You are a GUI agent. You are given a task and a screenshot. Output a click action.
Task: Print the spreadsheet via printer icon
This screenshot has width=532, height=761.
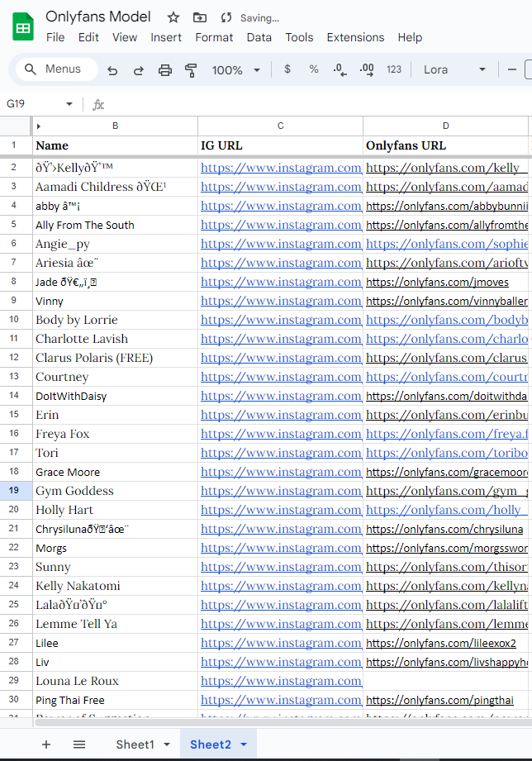coord(165,70)
